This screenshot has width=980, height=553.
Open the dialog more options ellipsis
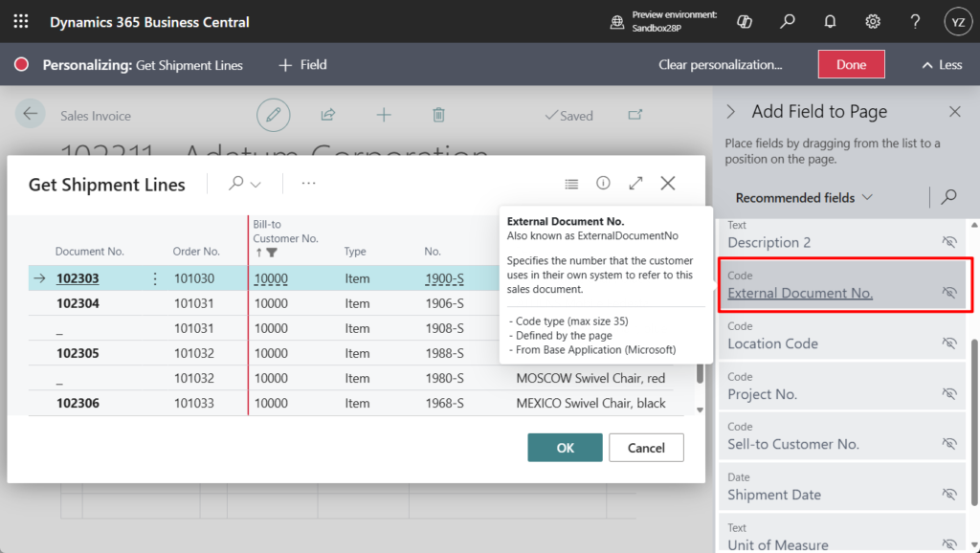pyautogui.click(x=308, y=184)
